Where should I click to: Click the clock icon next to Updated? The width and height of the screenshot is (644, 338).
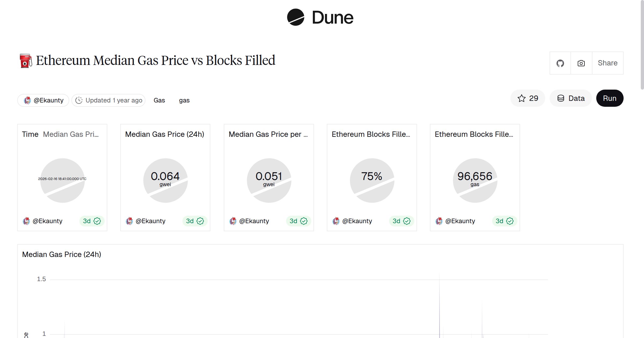click(79, 100)
